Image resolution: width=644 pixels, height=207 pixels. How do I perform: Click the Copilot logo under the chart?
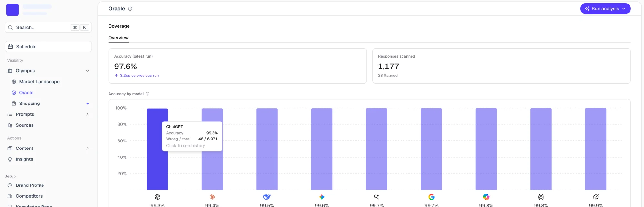coord(486,197)
